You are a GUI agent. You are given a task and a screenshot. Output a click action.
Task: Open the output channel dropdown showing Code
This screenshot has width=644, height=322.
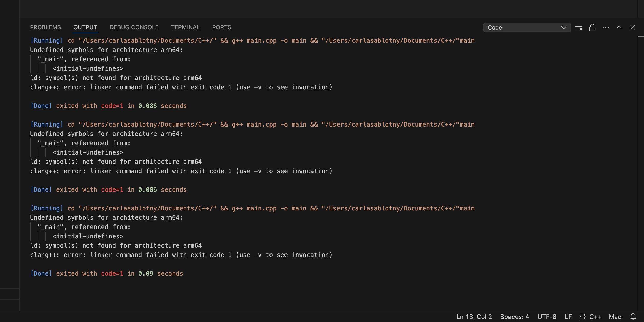coord(527,27)
